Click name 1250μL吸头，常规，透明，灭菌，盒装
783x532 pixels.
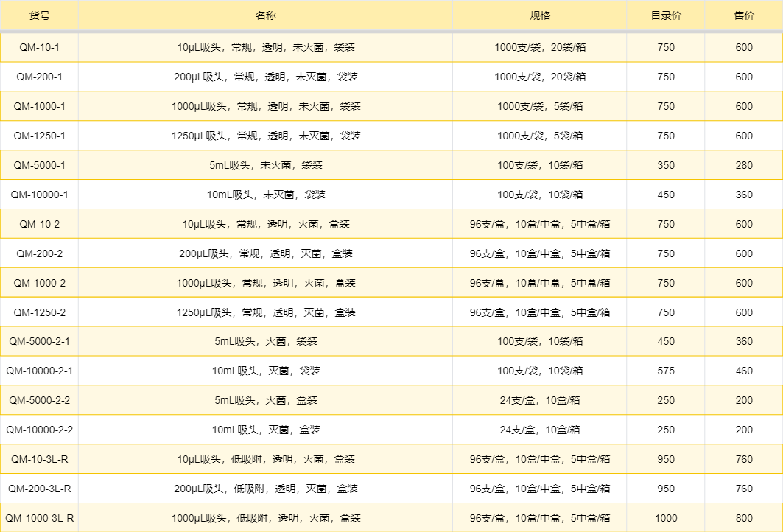266,312
